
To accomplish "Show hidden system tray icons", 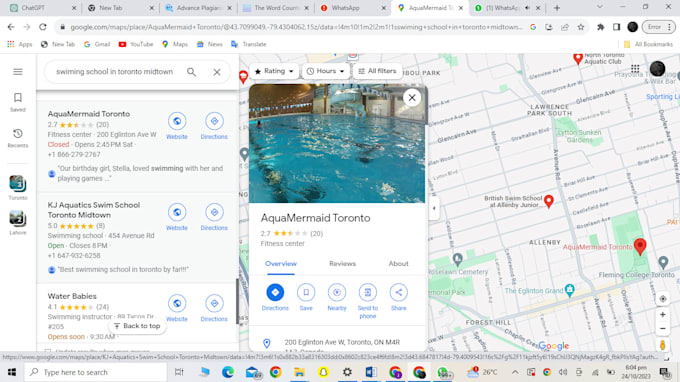I will (515, 372).
